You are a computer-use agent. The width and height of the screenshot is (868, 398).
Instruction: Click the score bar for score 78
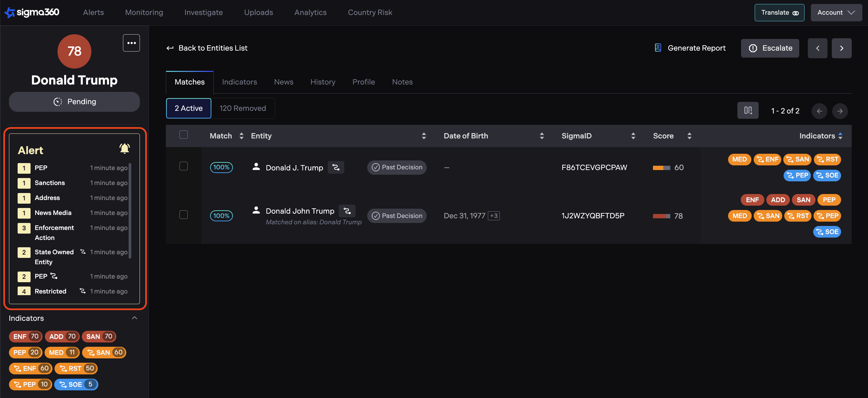click(661, 216)
